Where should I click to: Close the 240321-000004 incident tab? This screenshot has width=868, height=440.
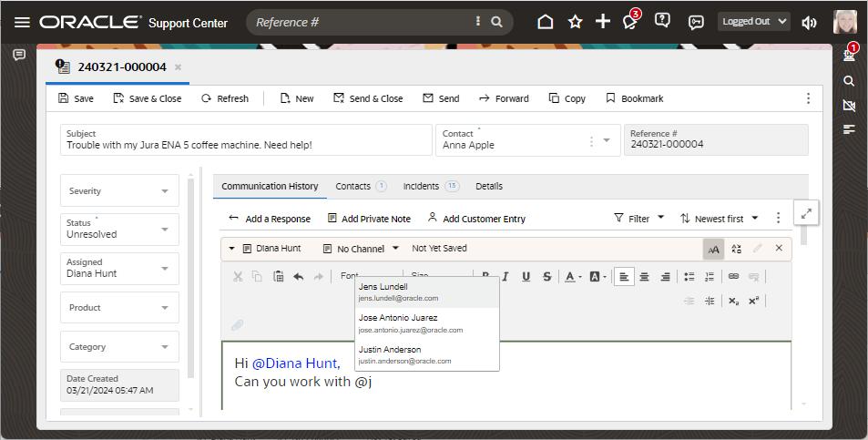pos(178,67)
